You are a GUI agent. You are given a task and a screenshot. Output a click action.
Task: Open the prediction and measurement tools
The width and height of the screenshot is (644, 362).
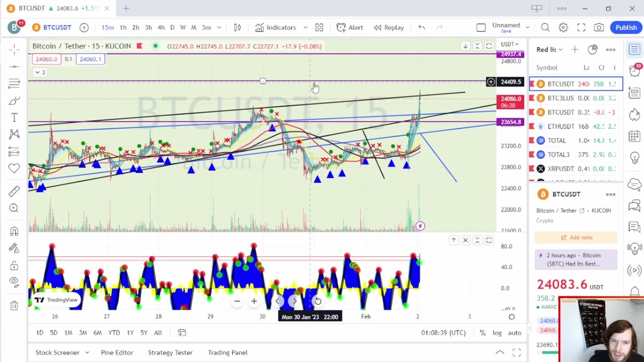14,151
